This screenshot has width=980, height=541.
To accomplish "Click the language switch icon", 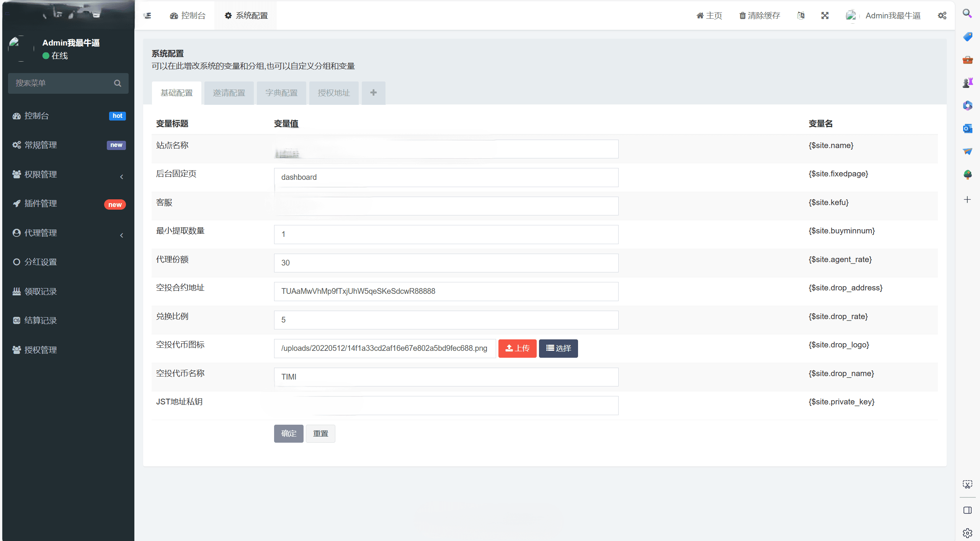I will point(800,16).
